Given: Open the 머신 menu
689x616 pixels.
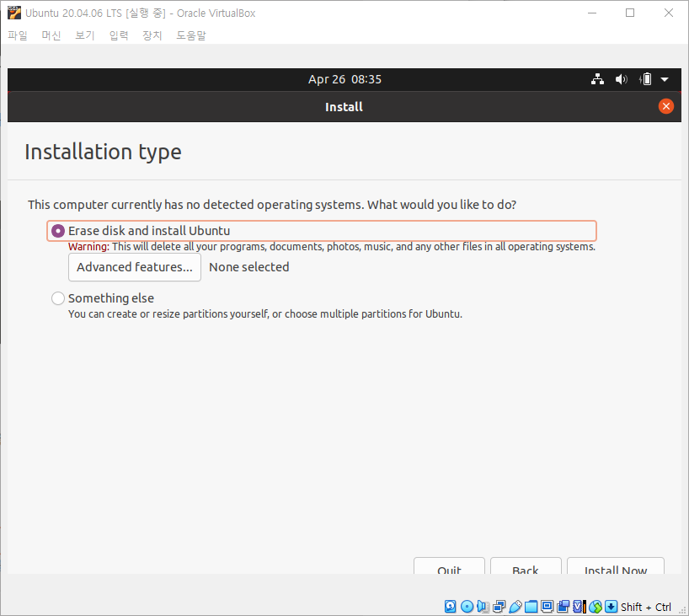Looking at the screenshot, I should click(51, 35).
